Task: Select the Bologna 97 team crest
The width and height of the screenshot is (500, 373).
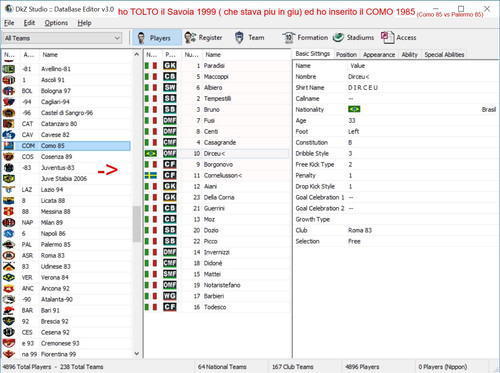Action: tap(9, 91)
